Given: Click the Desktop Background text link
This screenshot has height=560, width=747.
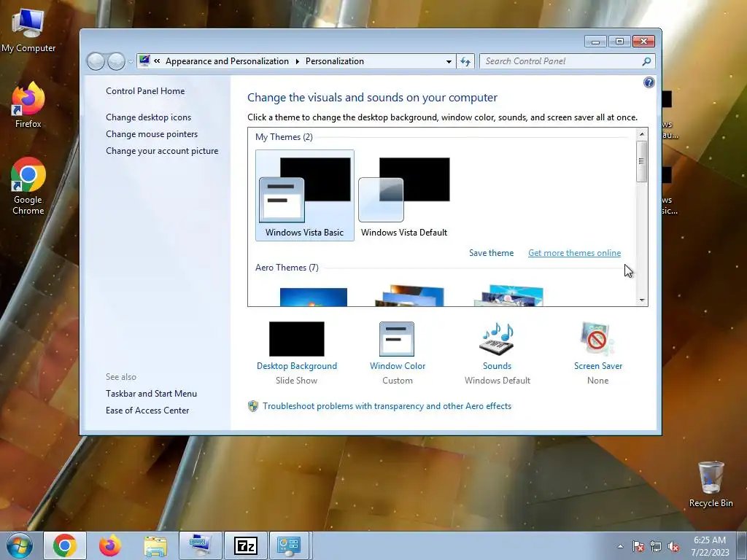Looking at the screenshot, I should (296, 366).
